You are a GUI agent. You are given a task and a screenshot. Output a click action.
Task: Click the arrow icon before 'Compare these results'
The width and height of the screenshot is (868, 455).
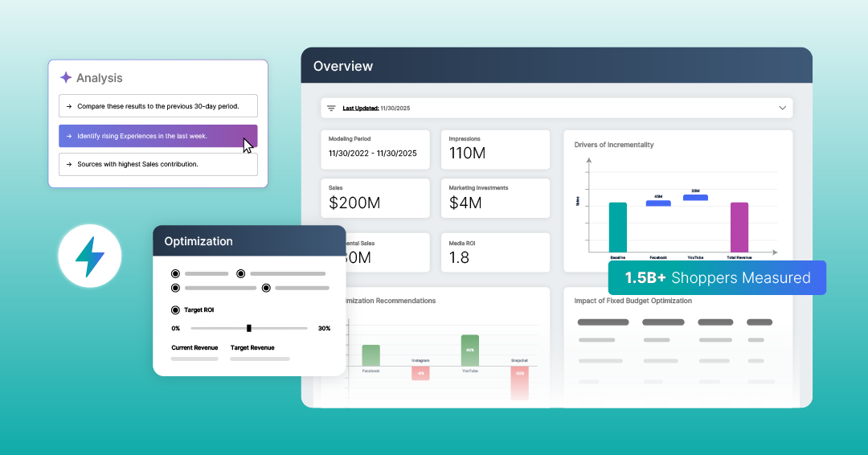point(69,106)
